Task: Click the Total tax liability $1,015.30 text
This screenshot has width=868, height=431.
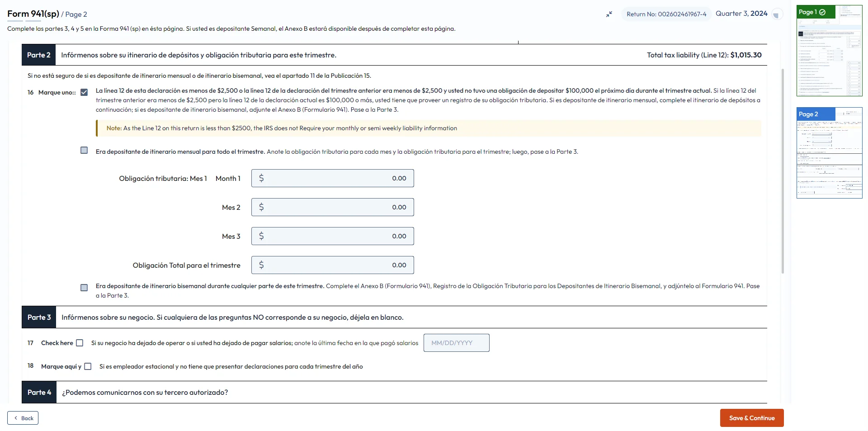Action: [704, 55]
